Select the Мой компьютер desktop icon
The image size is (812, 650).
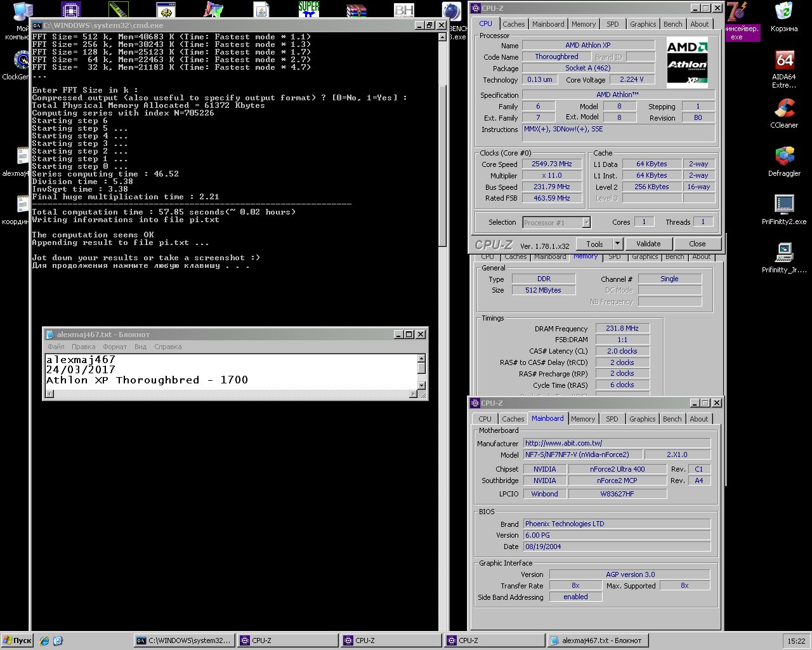coord(22,20)
